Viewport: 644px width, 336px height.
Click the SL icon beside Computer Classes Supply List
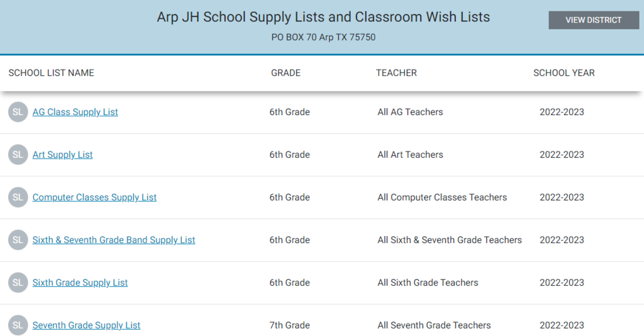(18, 197)
